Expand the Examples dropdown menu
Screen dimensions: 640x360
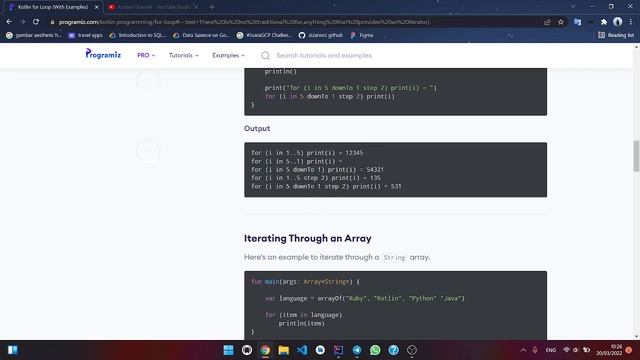(x=228, y=55)
